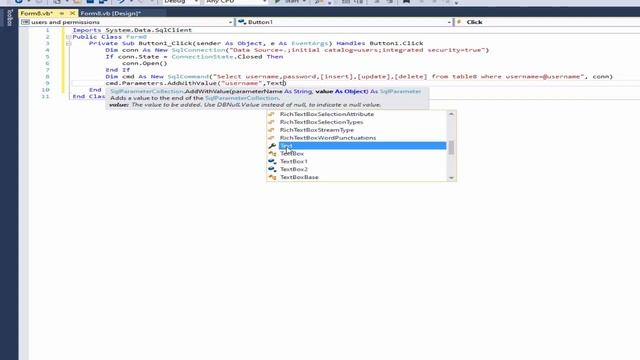
Task: Collapse the Button1_Click Sub block
Action: pyautogui.click(x=68, y=43)
